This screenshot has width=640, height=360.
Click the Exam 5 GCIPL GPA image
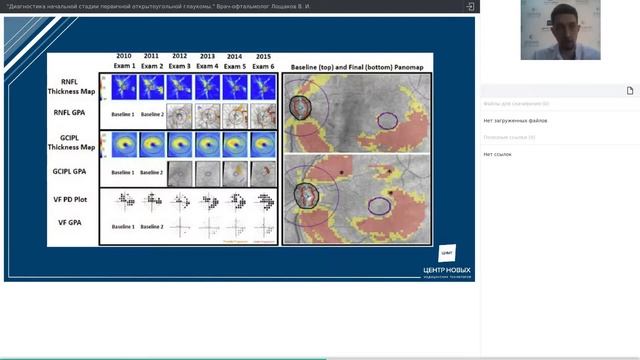click(x=235, y=174)
